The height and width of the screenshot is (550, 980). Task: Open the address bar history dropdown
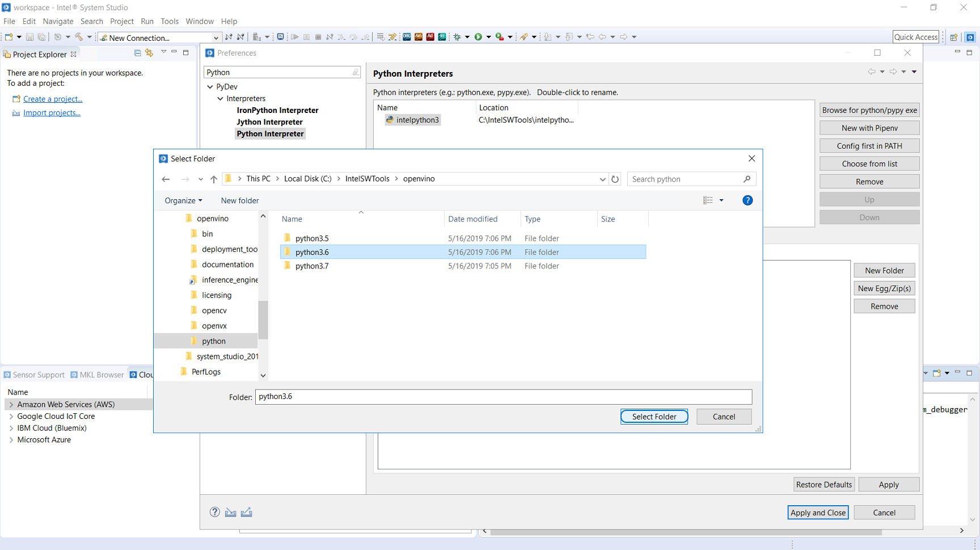point(602,179)
